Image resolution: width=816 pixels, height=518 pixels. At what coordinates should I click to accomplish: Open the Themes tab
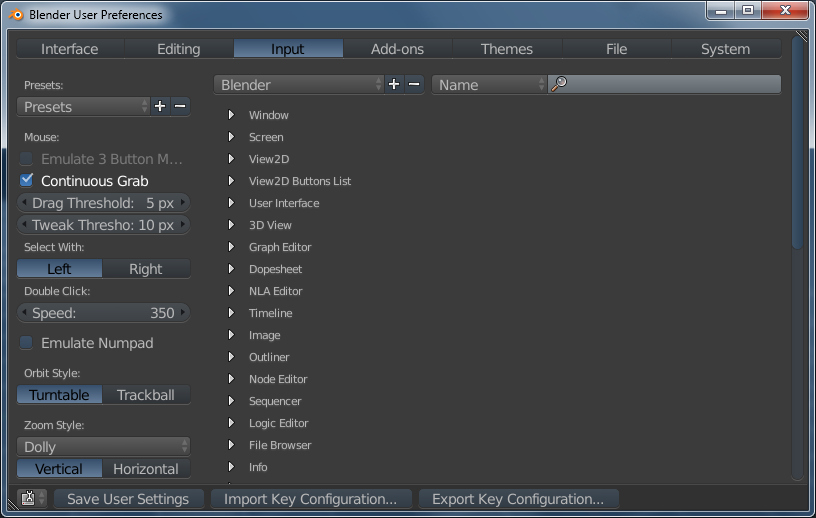507,49
